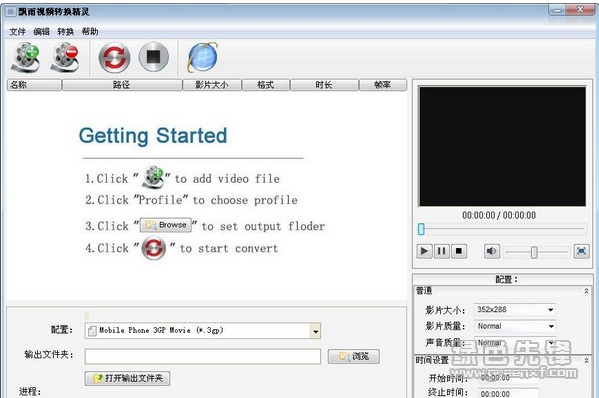Open the 转换 menu

[65, 32]
